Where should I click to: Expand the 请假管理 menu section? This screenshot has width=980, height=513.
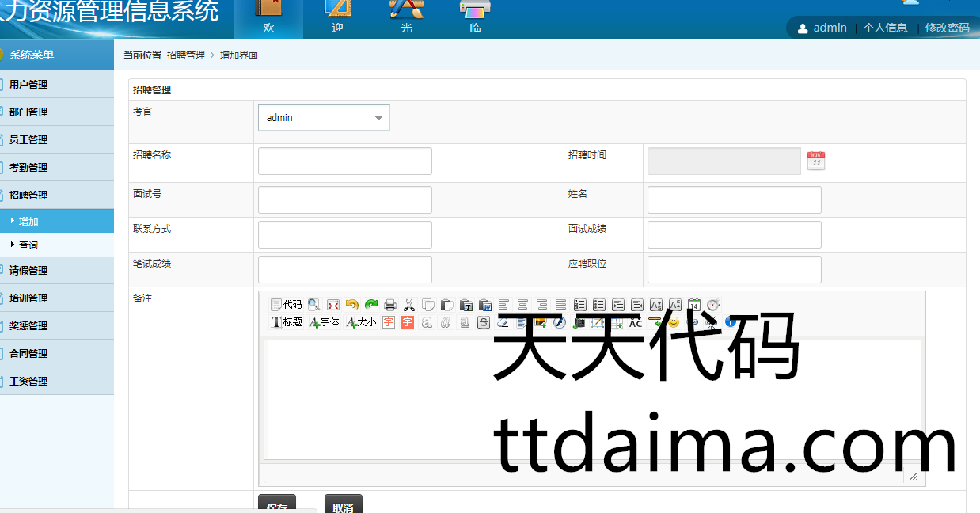[28, 270]
